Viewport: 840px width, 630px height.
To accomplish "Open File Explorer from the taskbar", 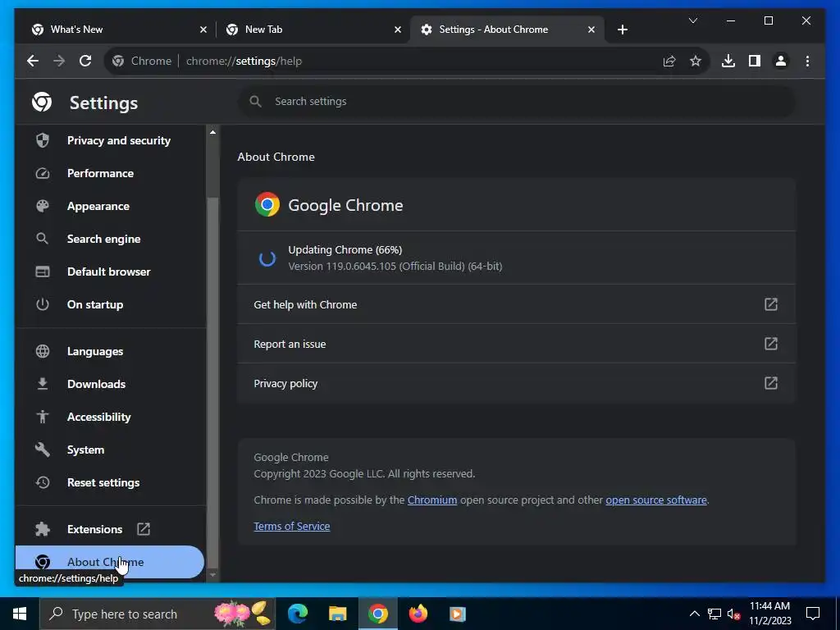I will click(337, 614).
